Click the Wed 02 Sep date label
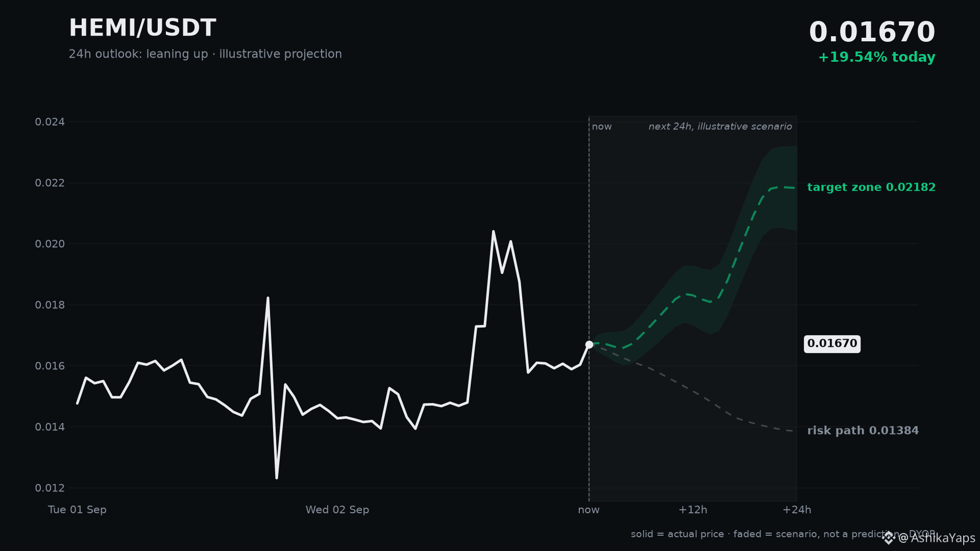 pyautogui.click(x=337, y=510)
